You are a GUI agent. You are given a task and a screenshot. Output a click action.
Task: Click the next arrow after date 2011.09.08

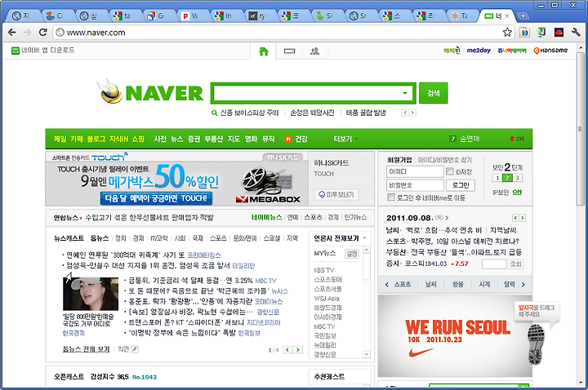447,218
